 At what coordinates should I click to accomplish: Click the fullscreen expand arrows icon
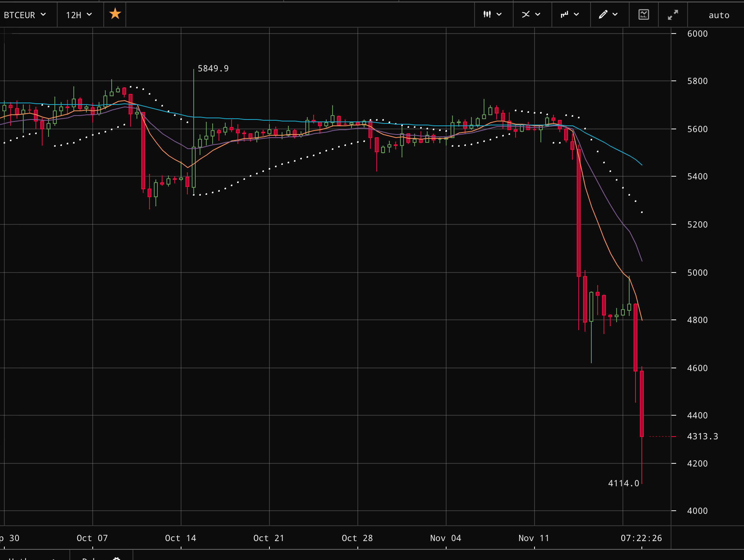673,15
